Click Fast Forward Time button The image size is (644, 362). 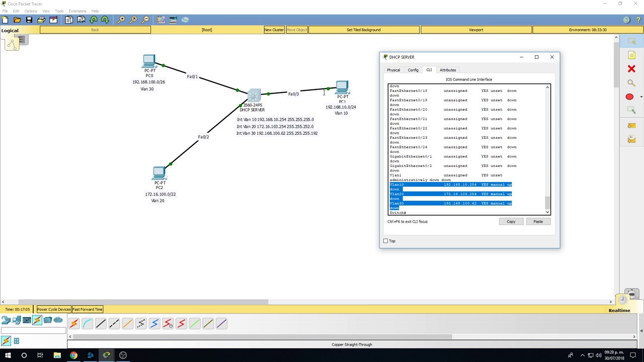(x=88, y=309)
